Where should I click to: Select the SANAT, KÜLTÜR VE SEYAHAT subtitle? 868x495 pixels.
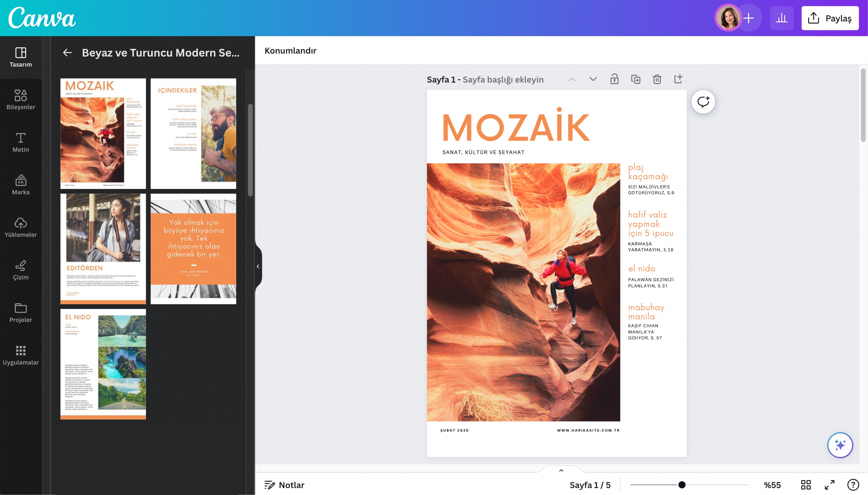pyautogui.click(x=483, y=152)
